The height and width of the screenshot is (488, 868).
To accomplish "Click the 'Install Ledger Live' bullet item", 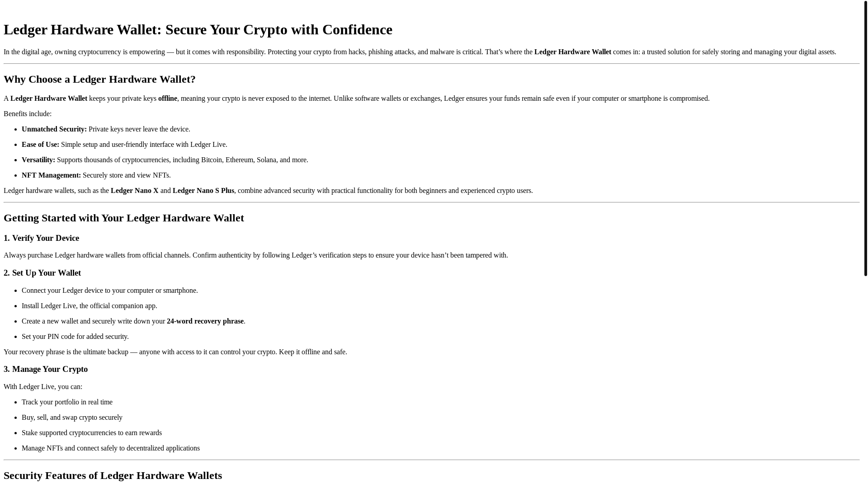I will tap(90, 306).
